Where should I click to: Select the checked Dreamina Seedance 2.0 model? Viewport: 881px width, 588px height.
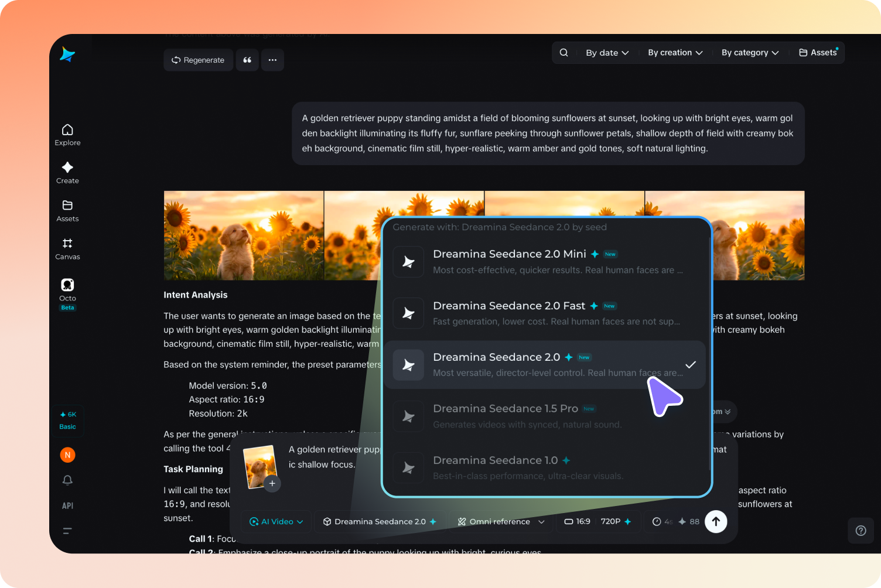click(x=545, y=364)
